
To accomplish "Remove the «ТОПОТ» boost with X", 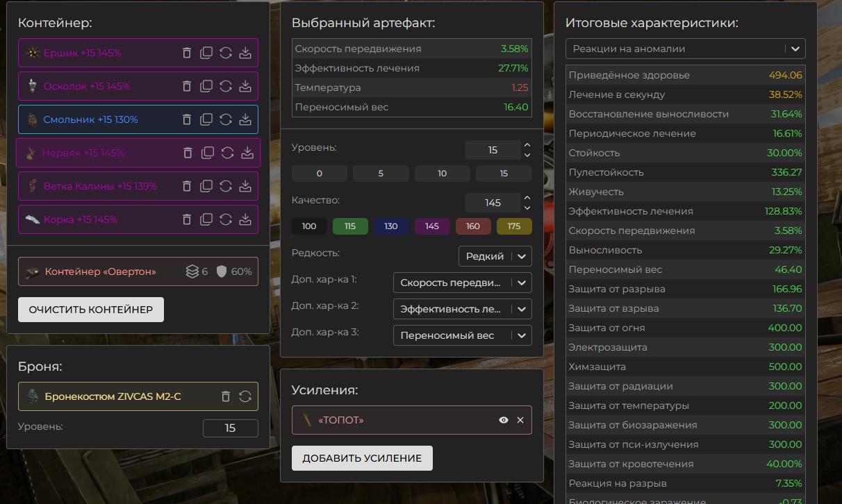I will tap(520, 420).
